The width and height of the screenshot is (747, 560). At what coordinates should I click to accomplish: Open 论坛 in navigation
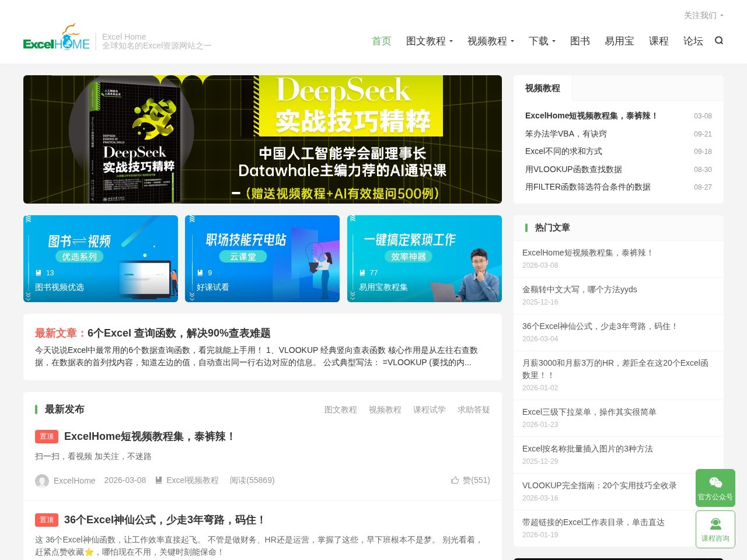pos(693,41)
